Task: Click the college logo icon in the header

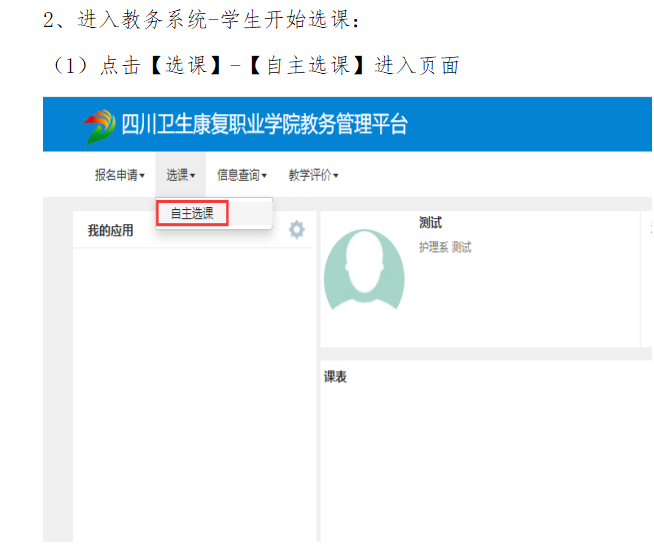Action: [x=98, y=126]
